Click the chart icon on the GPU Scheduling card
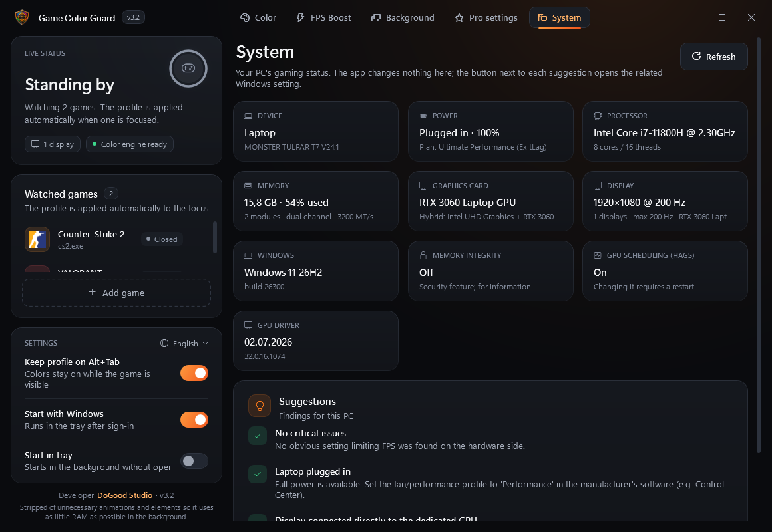This screenshot has width=772, height=532. [597, 255]
